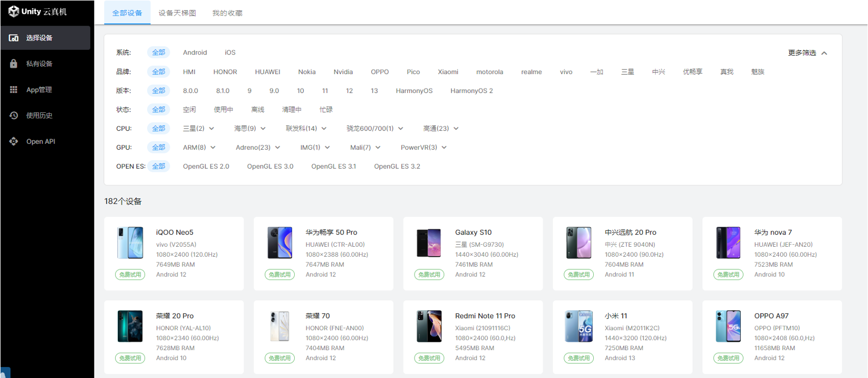Filter status by 离线
The image size is (868, 378).
pos(257,110)
